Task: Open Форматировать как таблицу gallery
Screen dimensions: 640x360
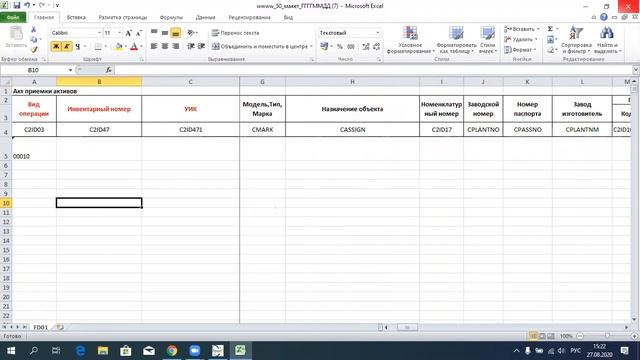Action: [456, 40]
